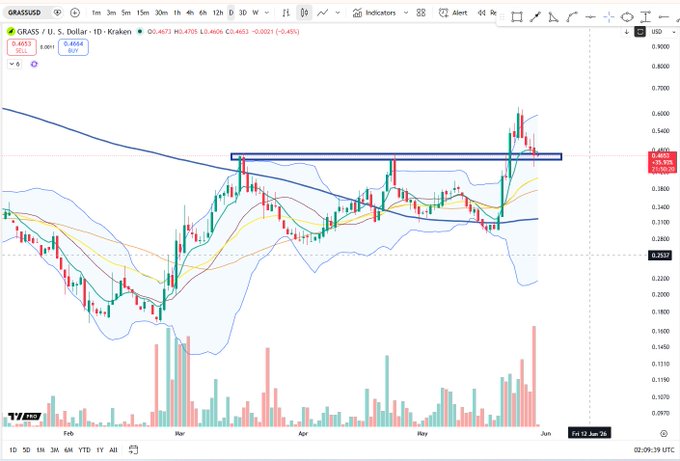Set the 6M date range

[69, 450]
